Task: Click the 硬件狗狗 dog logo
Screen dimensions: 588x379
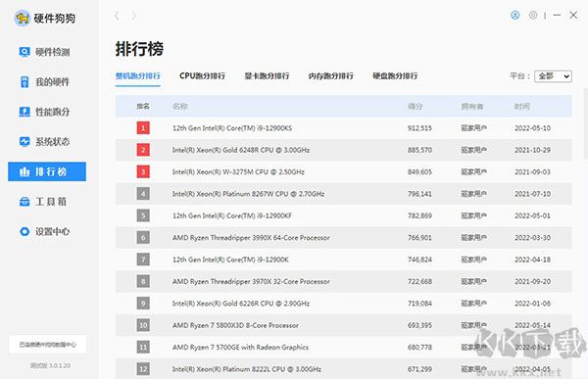Action: click(23, 18)
